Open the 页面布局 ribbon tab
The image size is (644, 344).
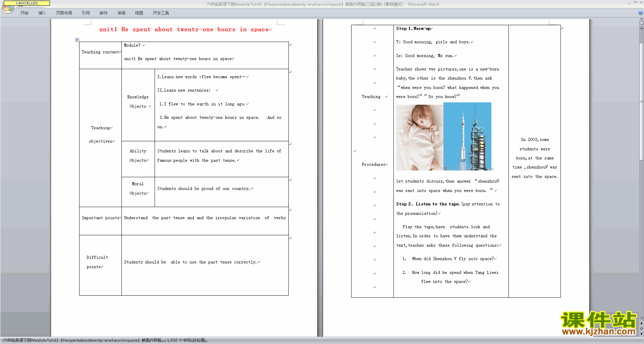tap(64, 13)
